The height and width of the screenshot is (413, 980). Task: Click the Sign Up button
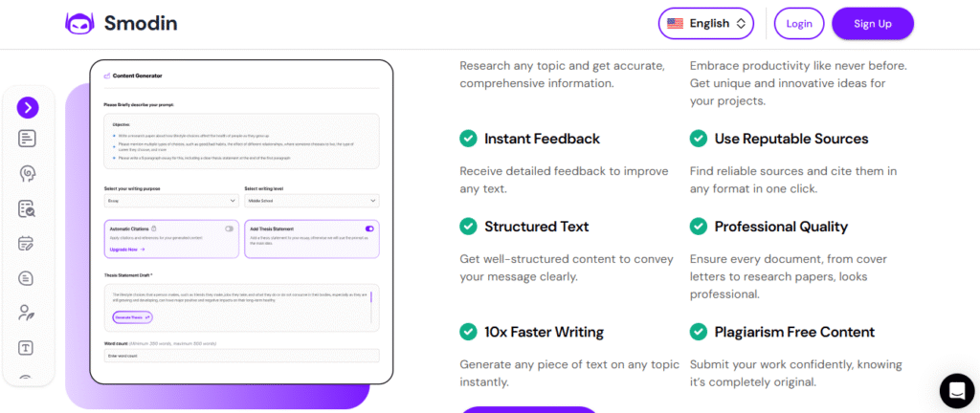(873, 24)
